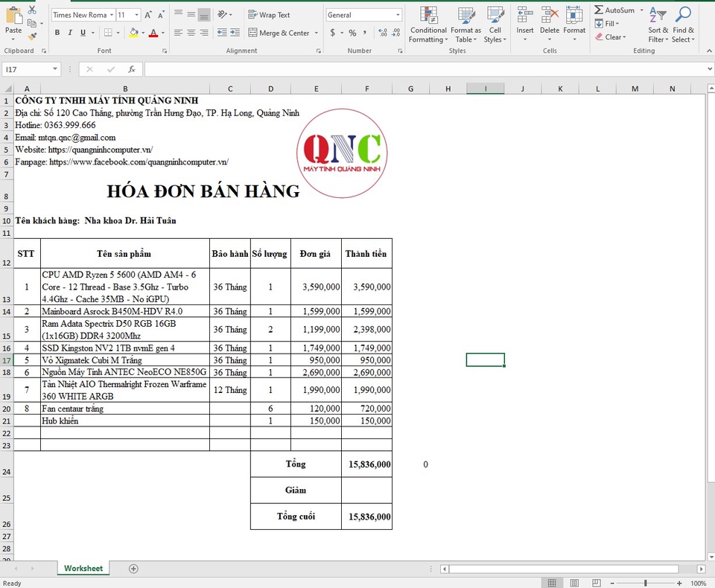Click zoom in plus button

point(679,583)
